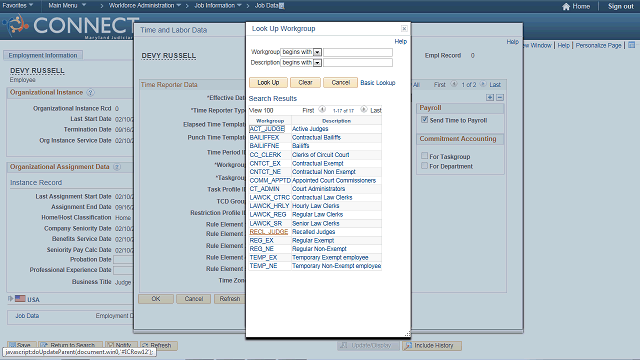Click the Update/Display button
This screenshot has height=360, width=640.
[x=367, y=346]
